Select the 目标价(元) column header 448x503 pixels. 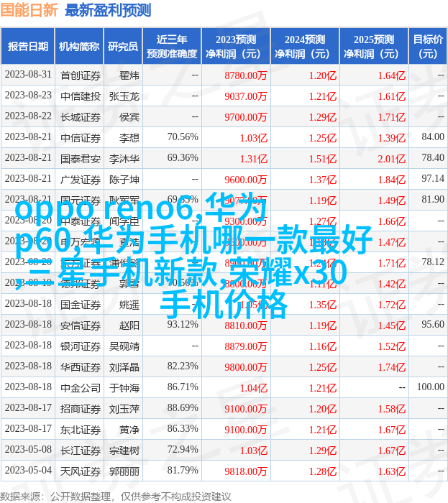click(x=427, y=46)
